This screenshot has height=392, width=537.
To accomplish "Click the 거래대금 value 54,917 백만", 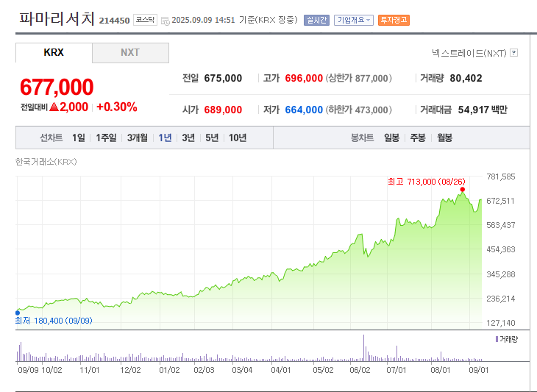I will (483, 110).
